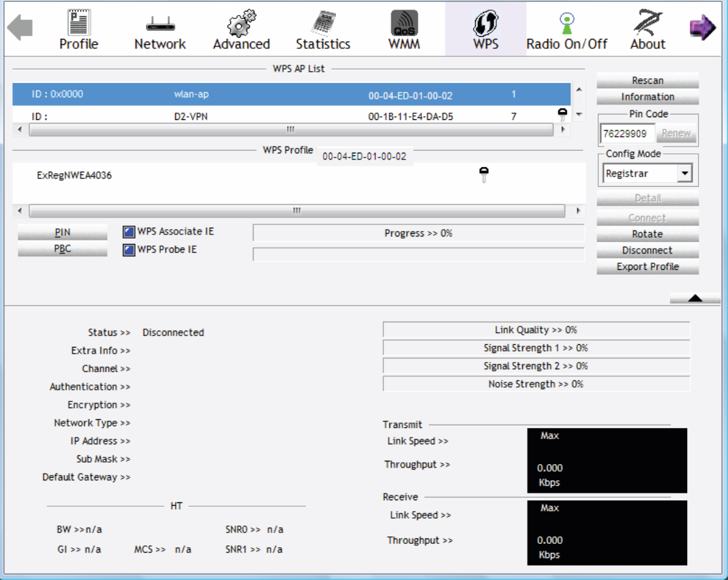Click the AP list scroll-down arrow
Screen dimensions: 728x580
tap(579, 115)
